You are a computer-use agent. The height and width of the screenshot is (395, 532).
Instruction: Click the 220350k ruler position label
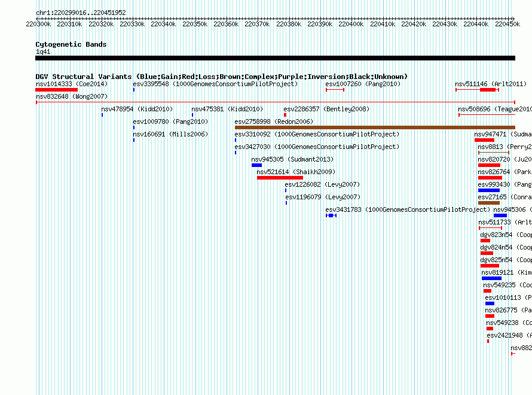[x=195, y=24]
